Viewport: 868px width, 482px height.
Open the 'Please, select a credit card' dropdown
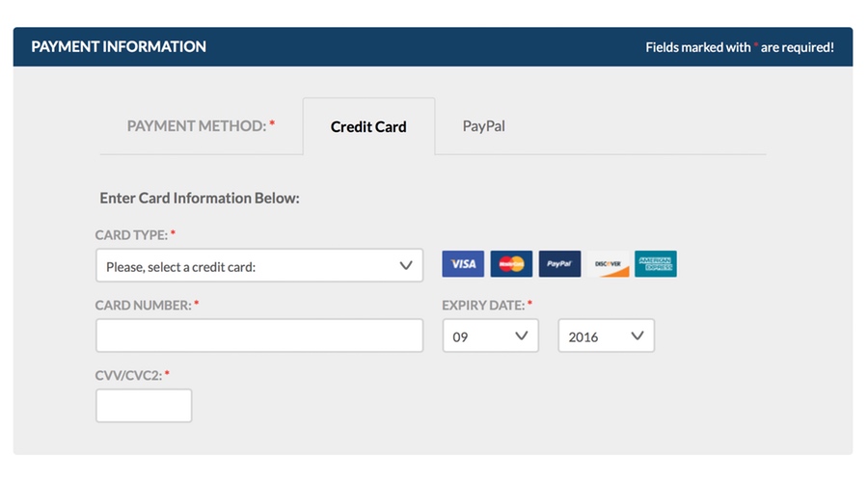tap(259, 266)
